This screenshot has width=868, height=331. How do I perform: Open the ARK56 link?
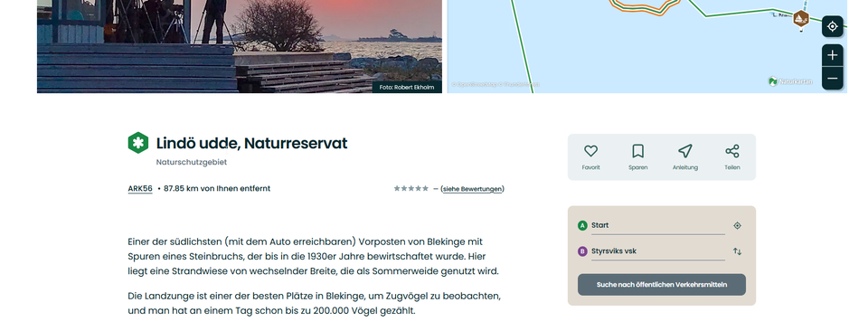(x=140, y=189)
